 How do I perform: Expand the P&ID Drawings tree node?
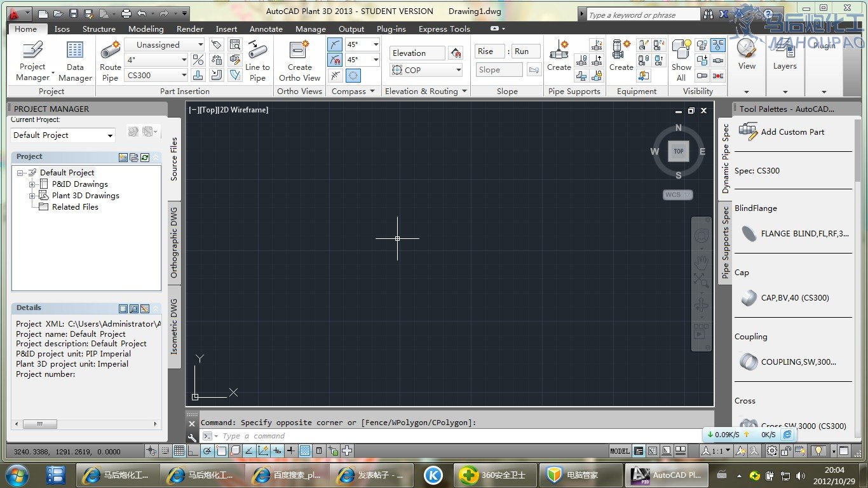coord(32,184)
